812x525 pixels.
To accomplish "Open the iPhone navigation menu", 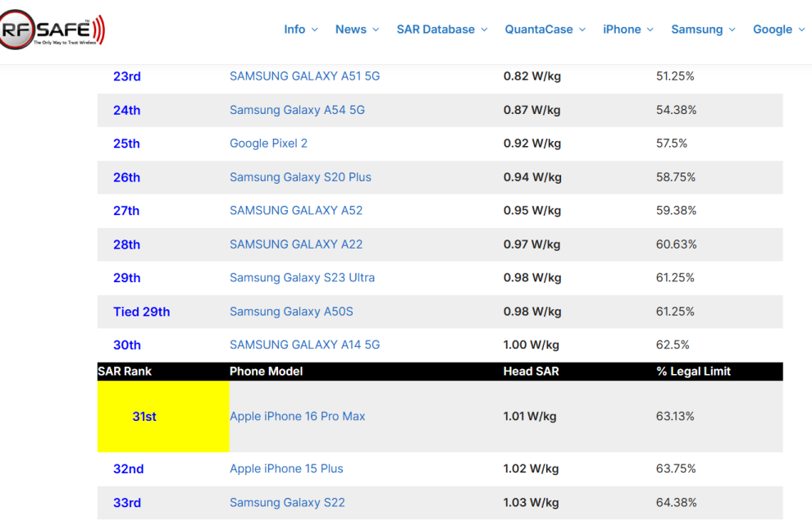I will pyautogui.click(x=627, y=30).
